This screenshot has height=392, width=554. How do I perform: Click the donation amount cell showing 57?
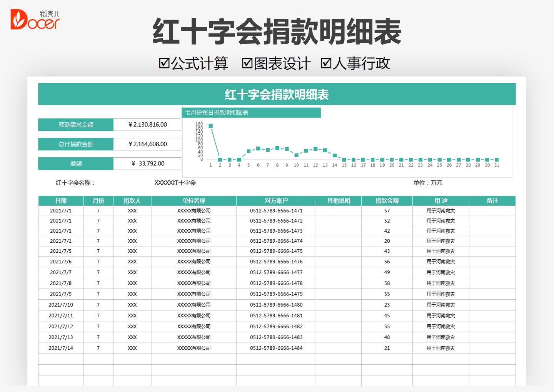click(x=386, y=210)
